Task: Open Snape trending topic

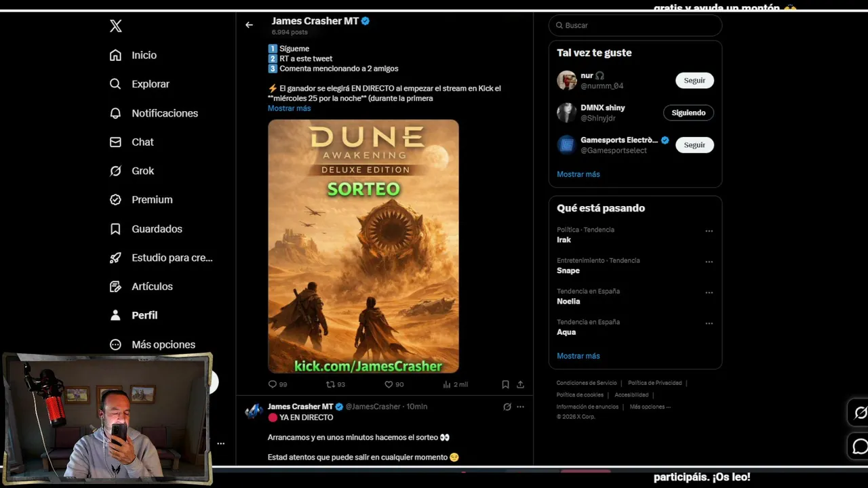Action: click(x=568, y=270)
